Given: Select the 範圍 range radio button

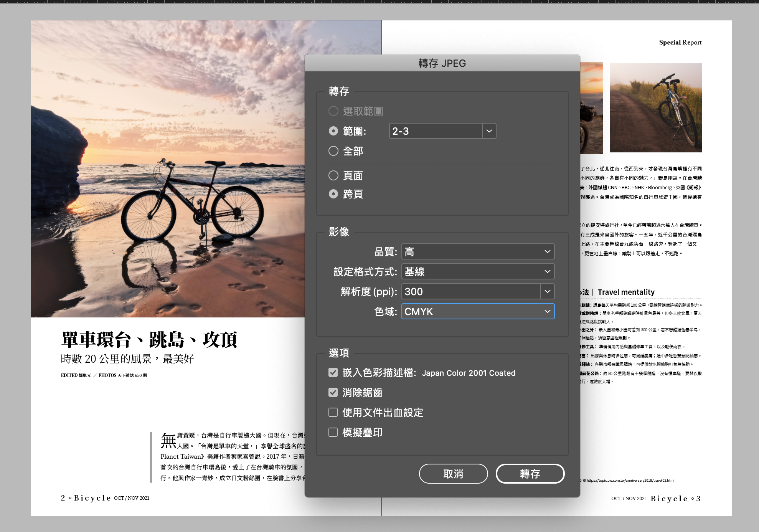Looking at the screenshot, I should pyautogui.click(x=333, y=131).
